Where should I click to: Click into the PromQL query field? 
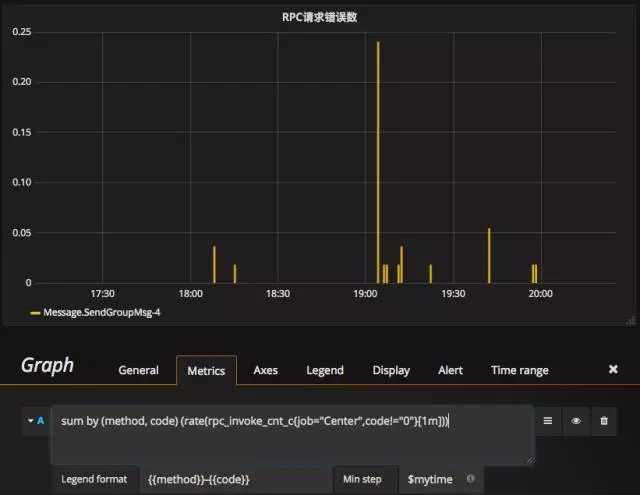[293, 434]
